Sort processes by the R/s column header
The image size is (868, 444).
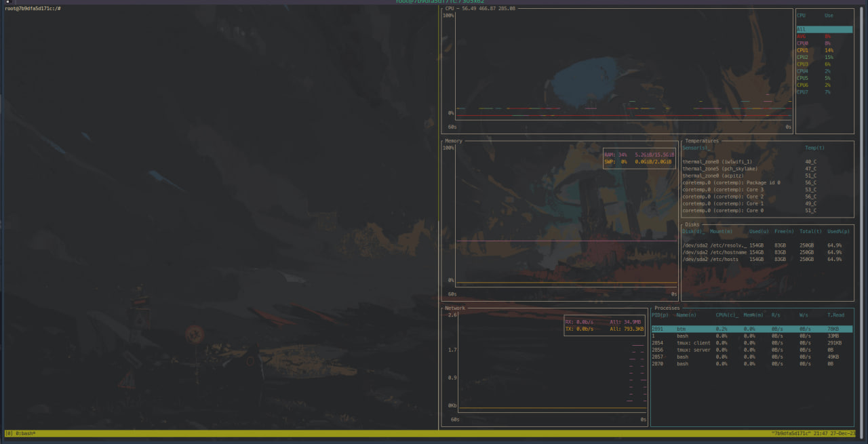coord(776,315)
